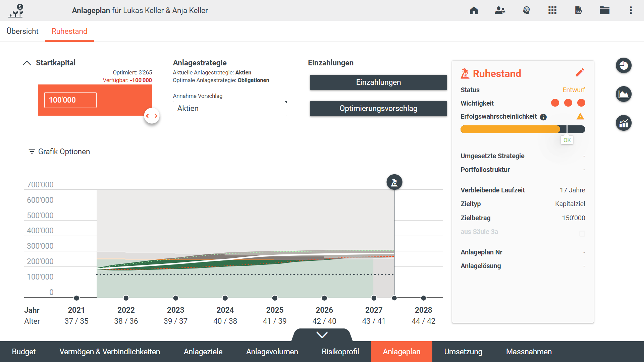Image resolution: width=644 pixels, height=362 pixels.
Task: Click the money plant app logo
Action: (16, 10)
